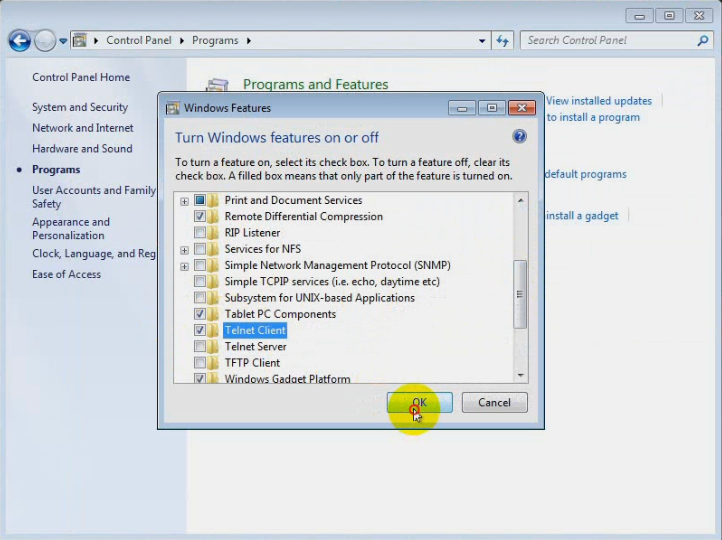Check the RIP Listener checkbox
Viewport: 722px width, 540px height.
[x=200, y=232]
